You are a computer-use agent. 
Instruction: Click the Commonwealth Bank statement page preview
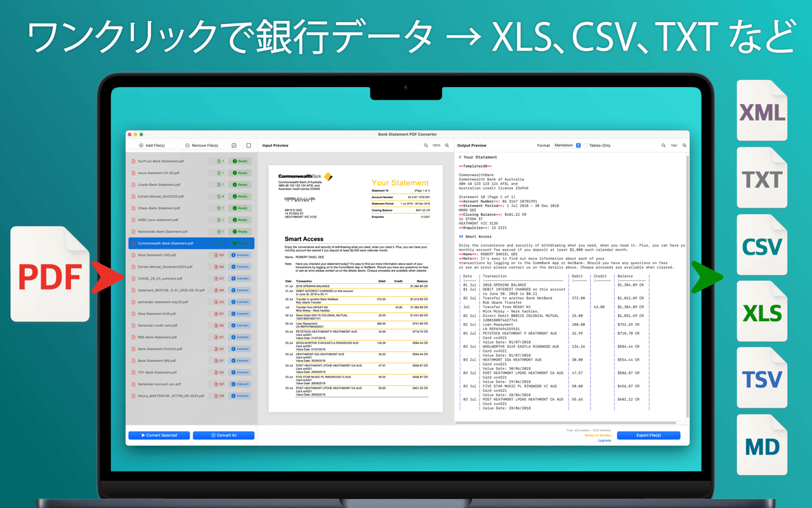pos(356,288)
